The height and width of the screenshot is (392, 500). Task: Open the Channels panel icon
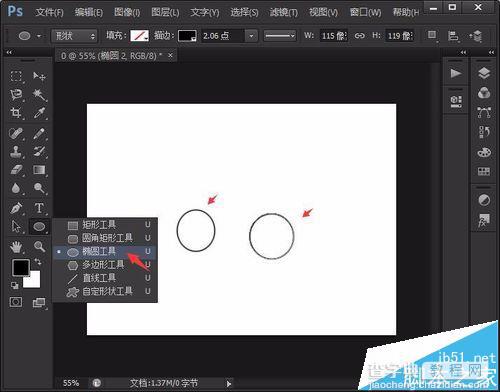(x=484, y=93)
